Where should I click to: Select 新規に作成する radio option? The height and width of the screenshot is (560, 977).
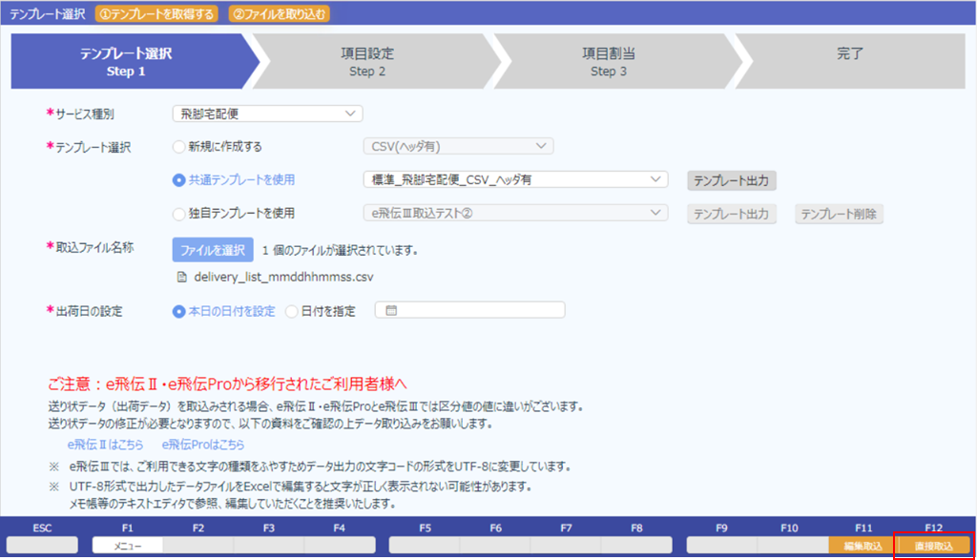[178, 147]
